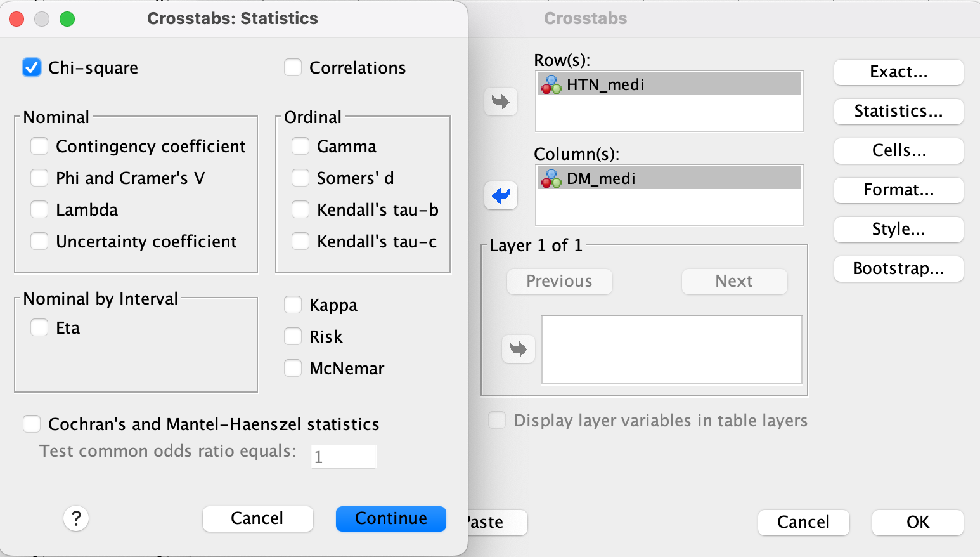This screenshot has width=980, height=557.
Task: Check the Correlations option
Action: click(293, 68)
